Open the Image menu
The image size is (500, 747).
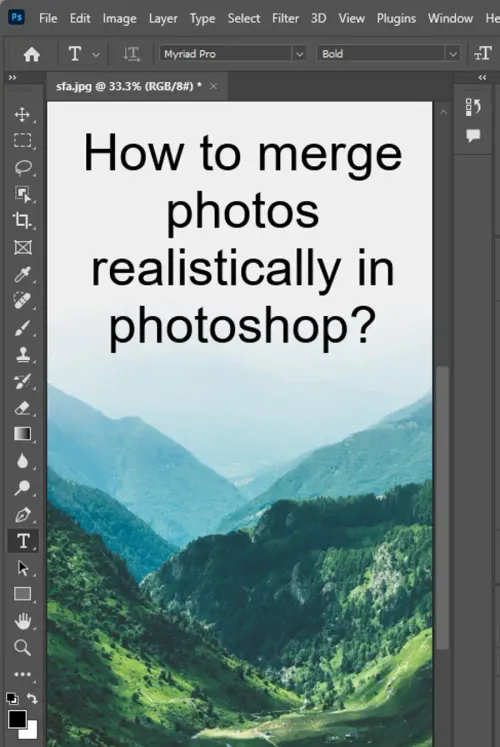pos(120,19)
